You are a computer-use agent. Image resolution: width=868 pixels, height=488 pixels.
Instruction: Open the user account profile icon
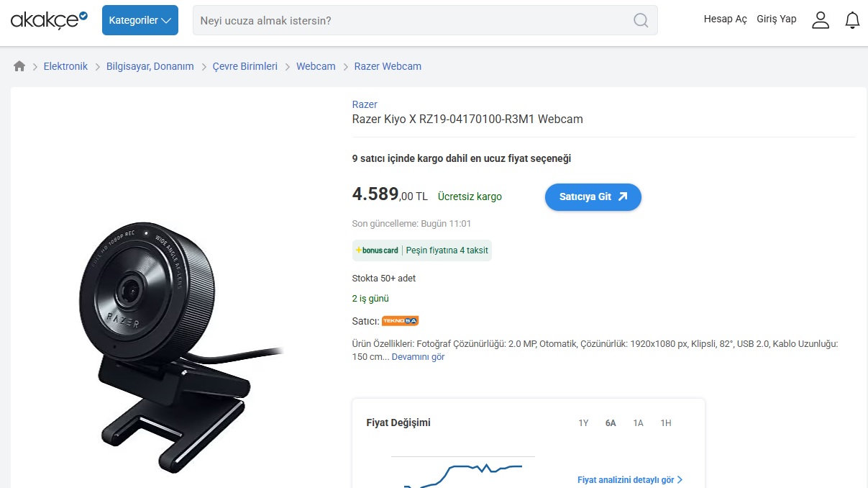821,20
